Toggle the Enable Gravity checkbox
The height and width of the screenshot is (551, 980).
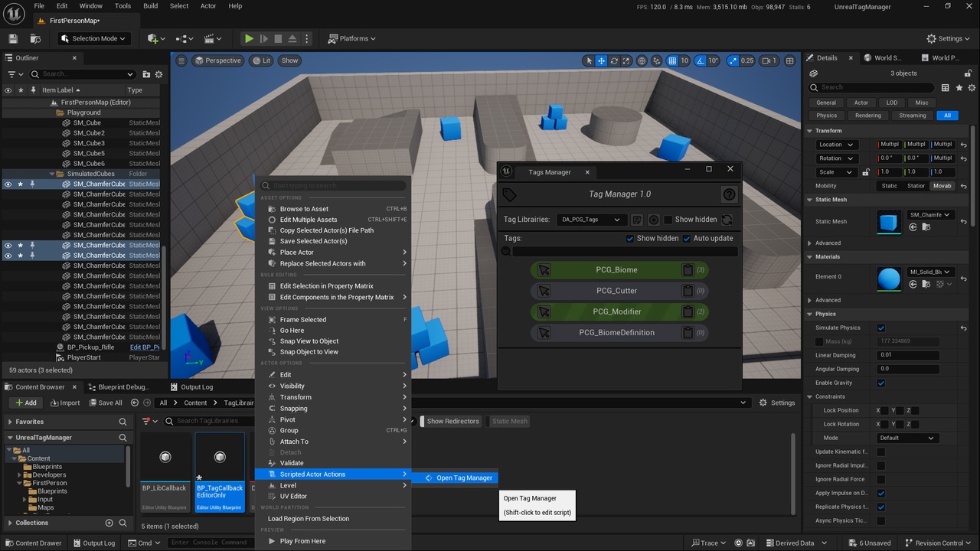(880, 383)
